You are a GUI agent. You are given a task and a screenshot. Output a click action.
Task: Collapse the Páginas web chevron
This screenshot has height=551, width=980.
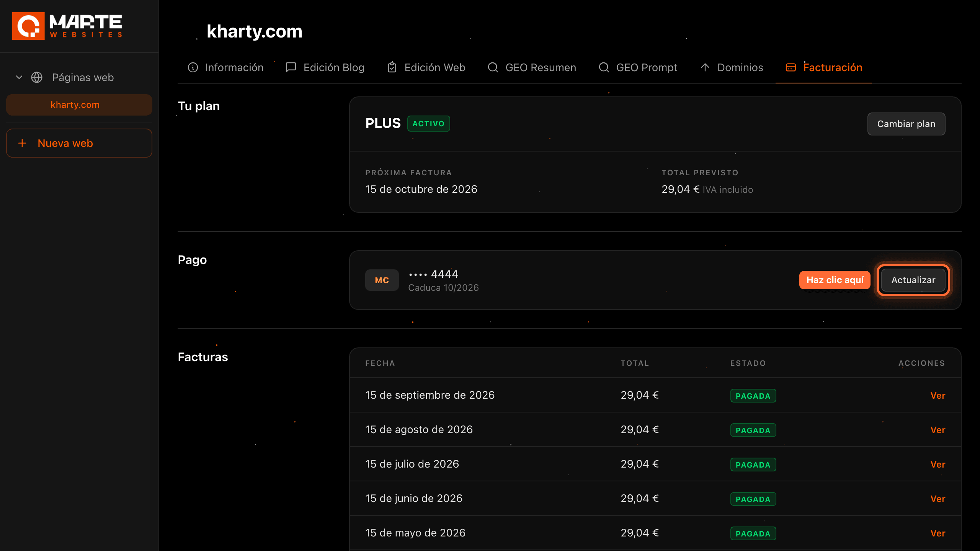coord(19,77)
